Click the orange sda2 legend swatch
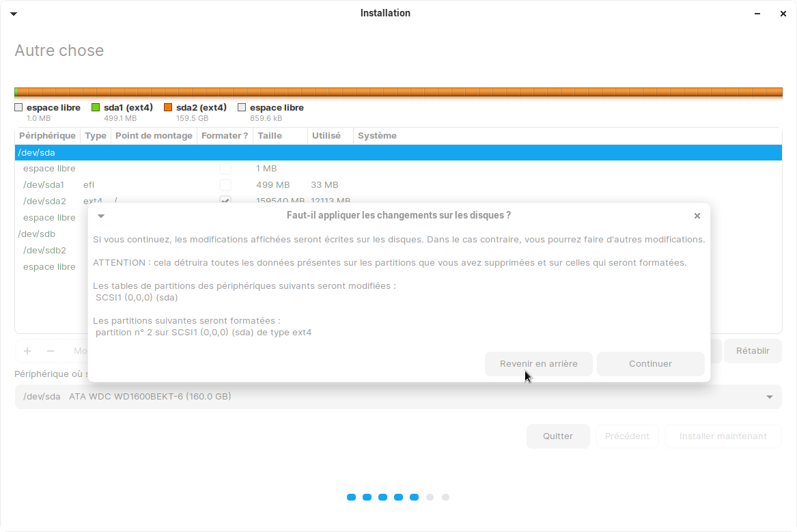This screenshot has width=797, height=532. pyautogui.click(x=168, y=107)
